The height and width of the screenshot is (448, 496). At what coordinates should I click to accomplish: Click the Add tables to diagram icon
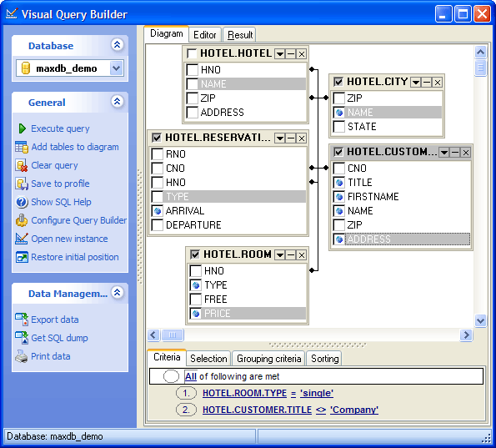[x=22, y=147]
